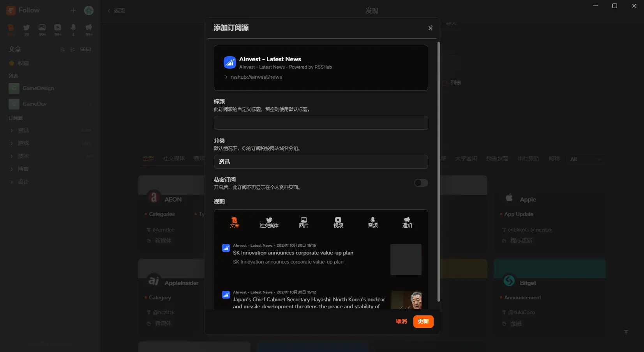
Task: Toggle the sort order icon beside 文章
Action: (x=62, y=50)
